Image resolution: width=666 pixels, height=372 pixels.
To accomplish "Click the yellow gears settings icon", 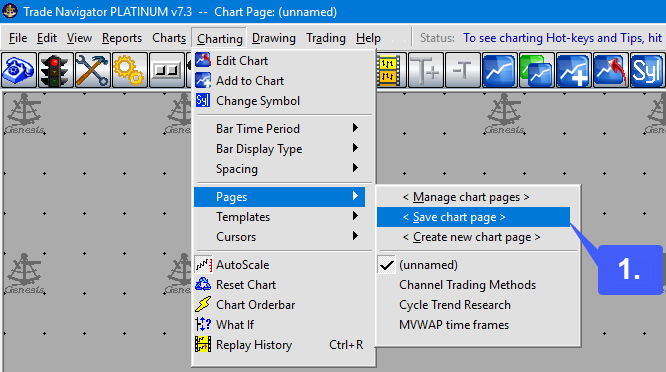I will pos(130,70).
